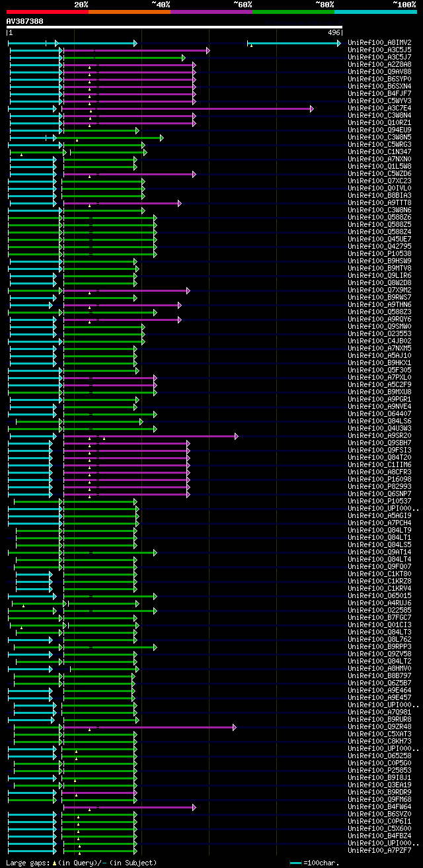Select the UniRef100_C5WRG3 label
The width and height of the screenshot is (423, 868).
pyautogui.click(x=381, y=144)
